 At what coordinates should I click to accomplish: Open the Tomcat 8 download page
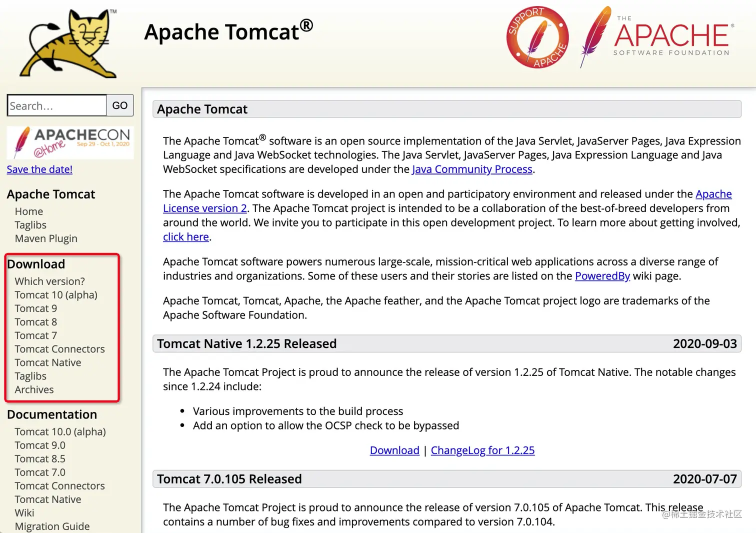[x=36, y=322]
